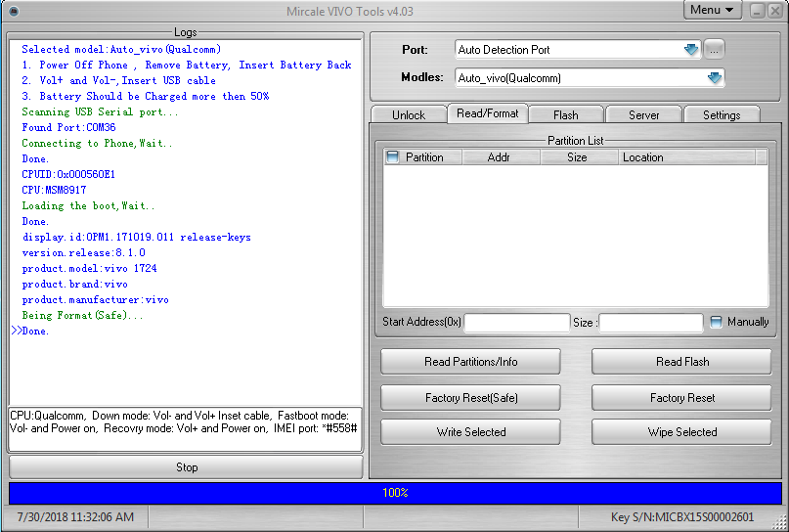
Task: Select log line 'Connecting to Phone,Wait..'
Action: 97,143
